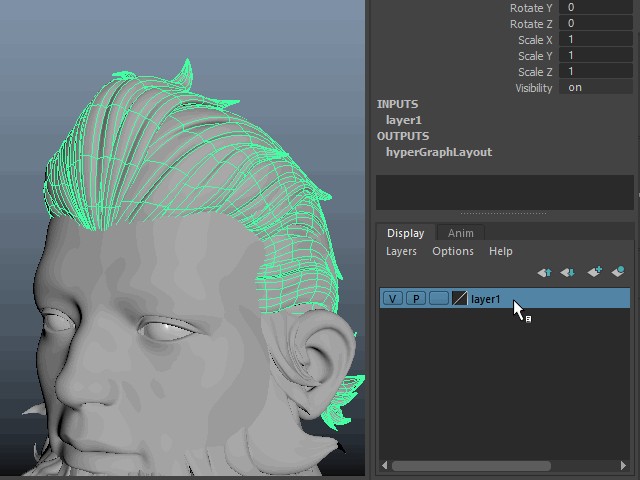Create a new empty layer
The image size is (640, 480).
pos(594,272)
